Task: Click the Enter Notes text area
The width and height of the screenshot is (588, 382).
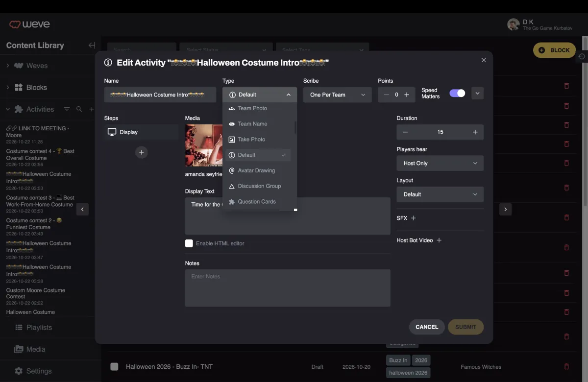Action: point(288,288)
